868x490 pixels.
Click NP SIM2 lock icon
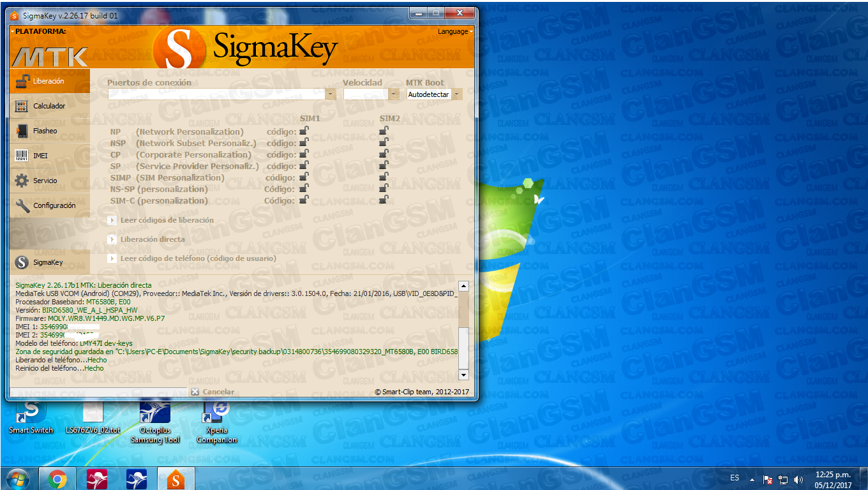(384, 131)
